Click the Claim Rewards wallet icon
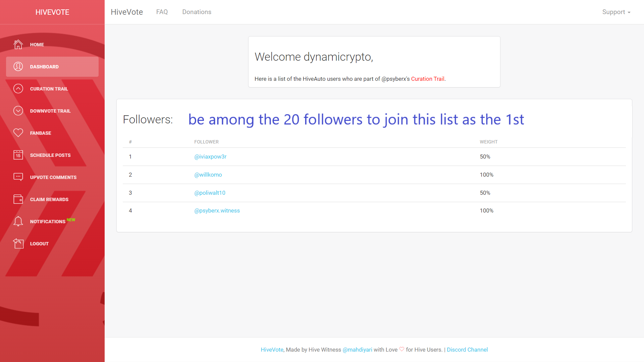 [18, 199]
